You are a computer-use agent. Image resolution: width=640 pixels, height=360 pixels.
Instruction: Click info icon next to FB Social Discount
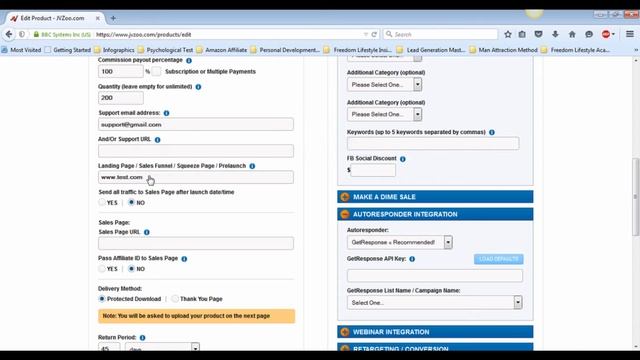click(x=402, y=159)
